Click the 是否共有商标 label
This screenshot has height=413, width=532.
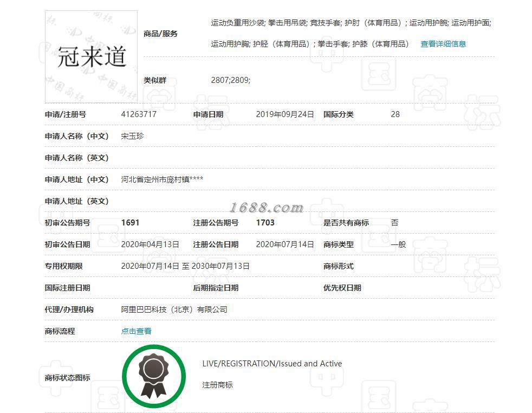pos(346,223)
